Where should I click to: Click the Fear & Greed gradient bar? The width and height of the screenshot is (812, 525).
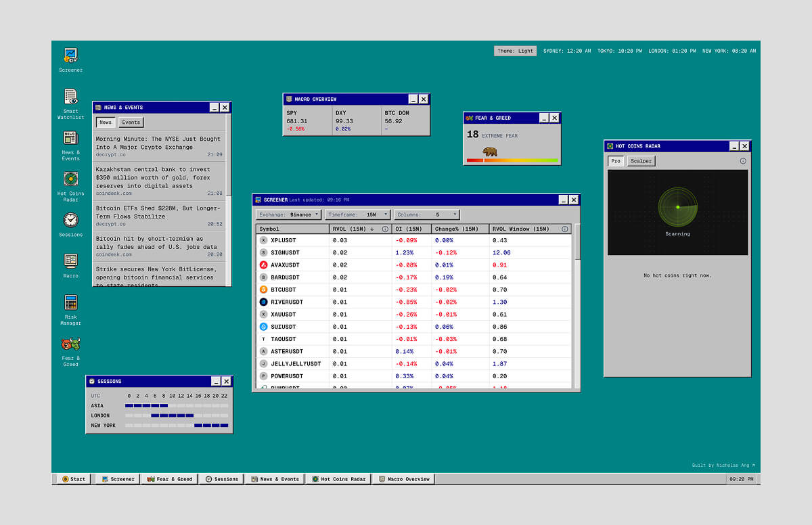(x=512, y=160)
